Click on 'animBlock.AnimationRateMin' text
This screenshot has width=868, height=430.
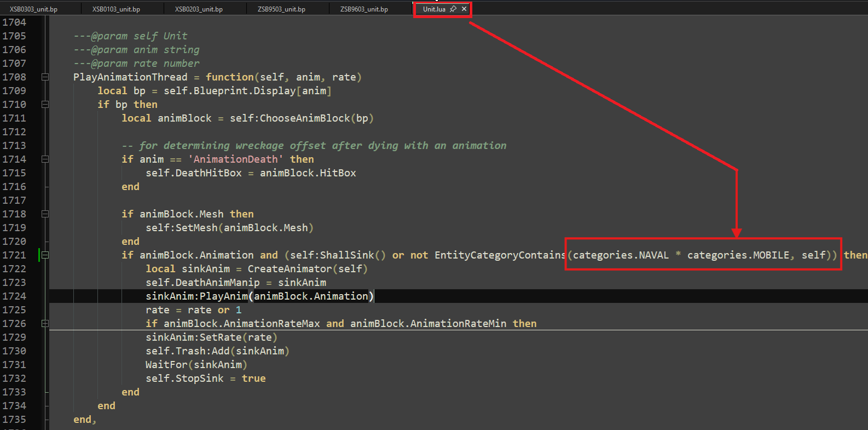[x=429, y=324]
